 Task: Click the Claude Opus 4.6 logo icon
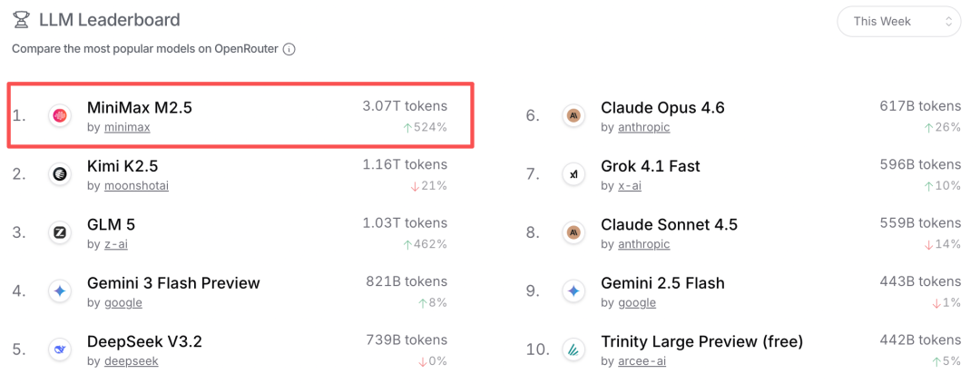coord(573,116)
